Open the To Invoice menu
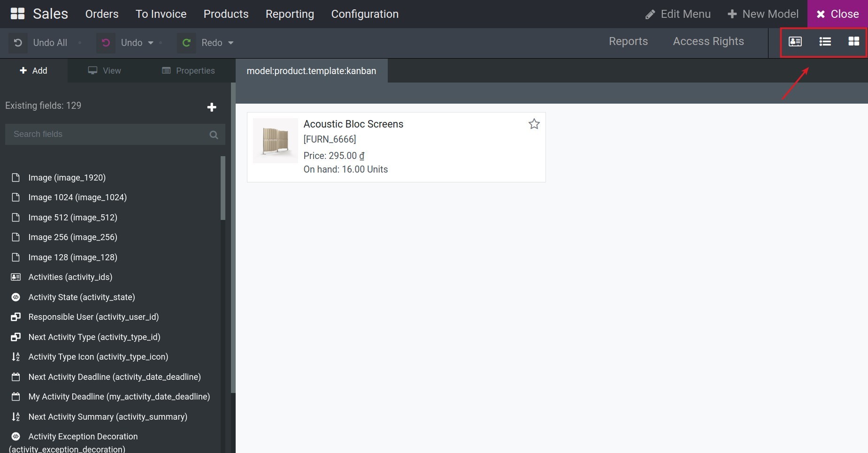The image size is (868, 453). click(161, 14)
